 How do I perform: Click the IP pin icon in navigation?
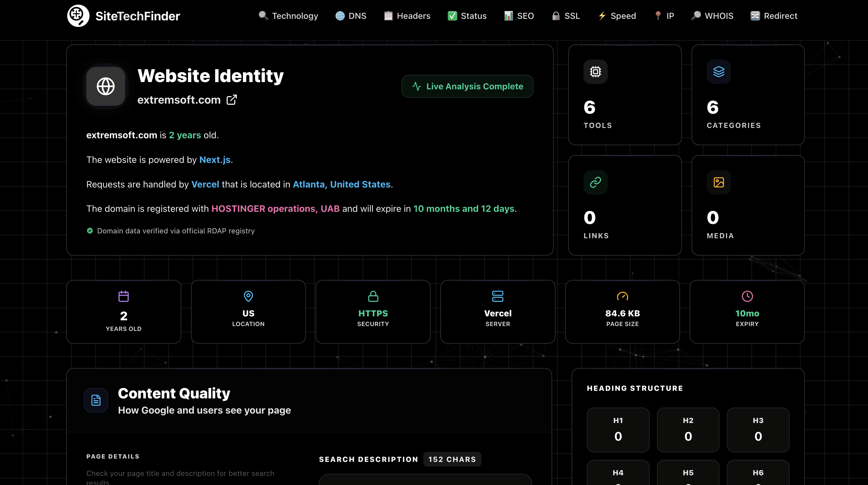coord(658,15)
